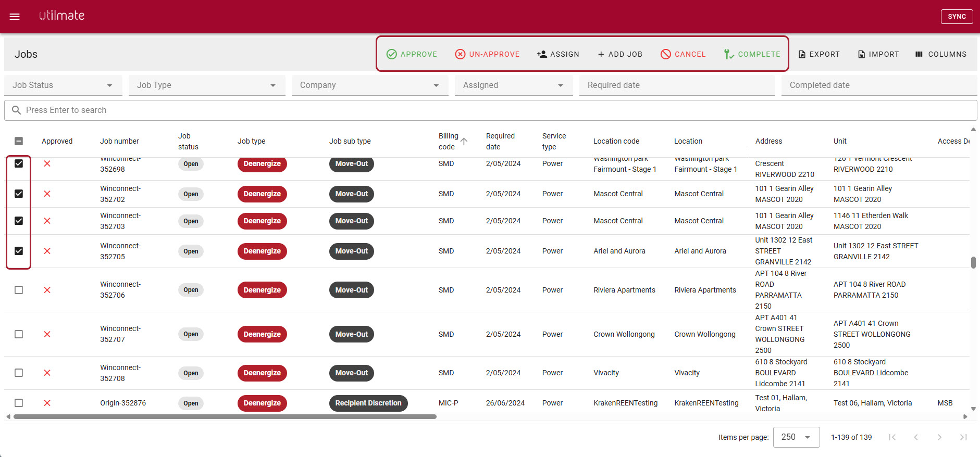Open the Items per page 250 dropdown
The height and width of the screenshot is (457, 980).
tap(796, 437)
